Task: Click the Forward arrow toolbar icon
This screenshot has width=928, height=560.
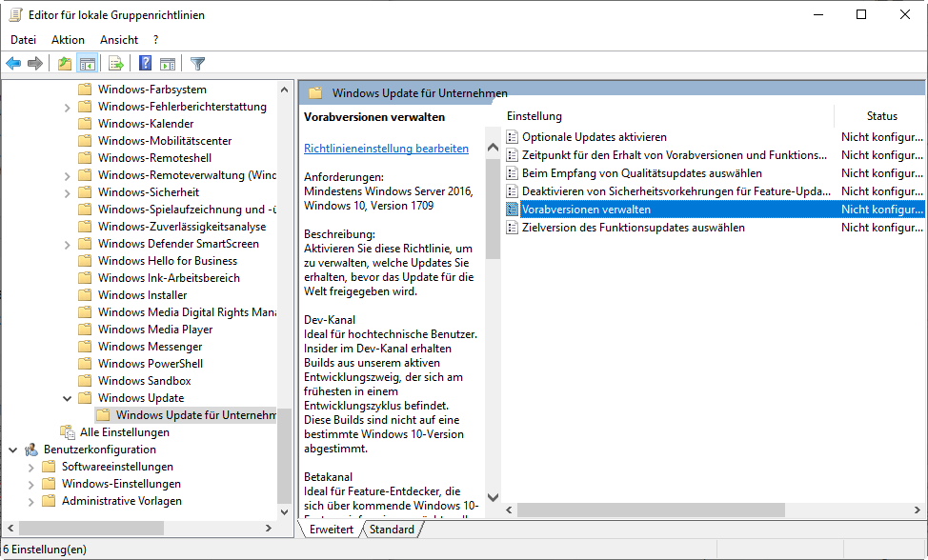Action: coord(35,64)
